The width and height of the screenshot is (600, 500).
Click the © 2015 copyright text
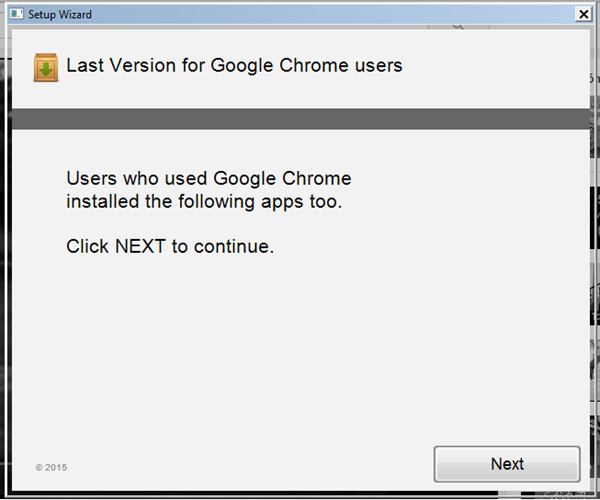tap(52, 467)
